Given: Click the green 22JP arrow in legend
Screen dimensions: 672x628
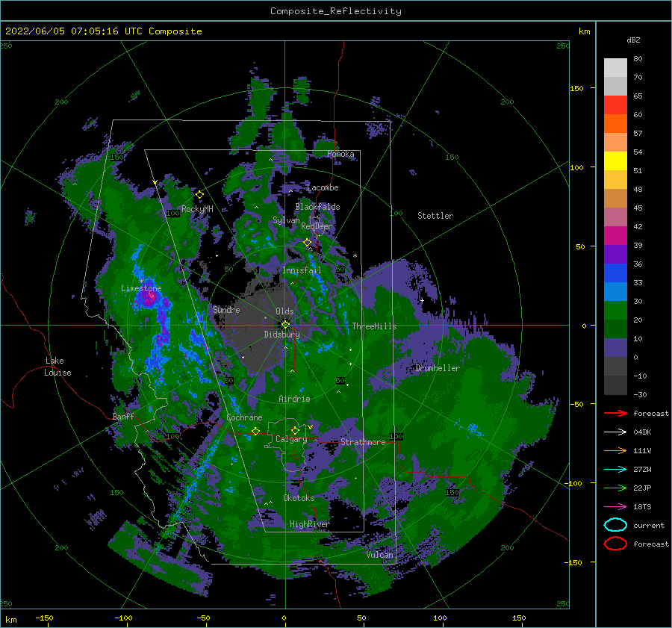Looking at the screenshot, I should point(615,488).
